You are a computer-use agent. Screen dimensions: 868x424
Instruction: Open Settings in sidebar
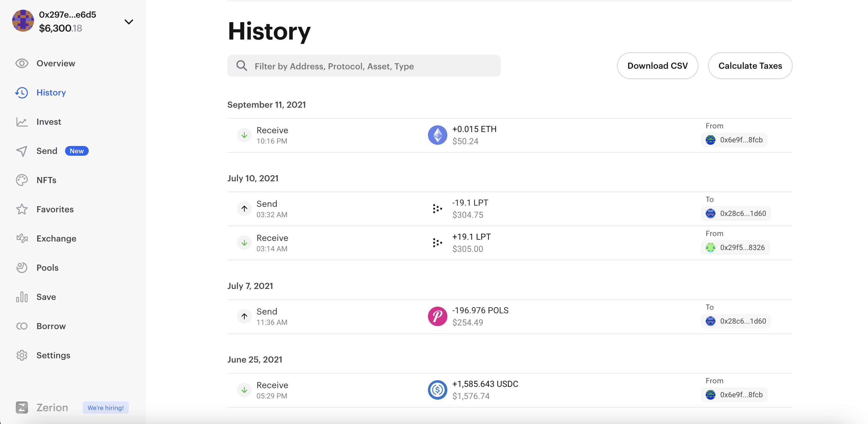pyautogui.click(x=53, y=356)
